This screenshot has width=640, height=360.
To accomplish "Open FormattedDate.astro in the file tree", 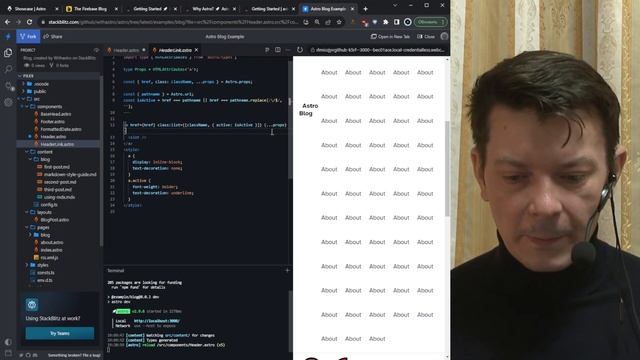I will point(61,129).
